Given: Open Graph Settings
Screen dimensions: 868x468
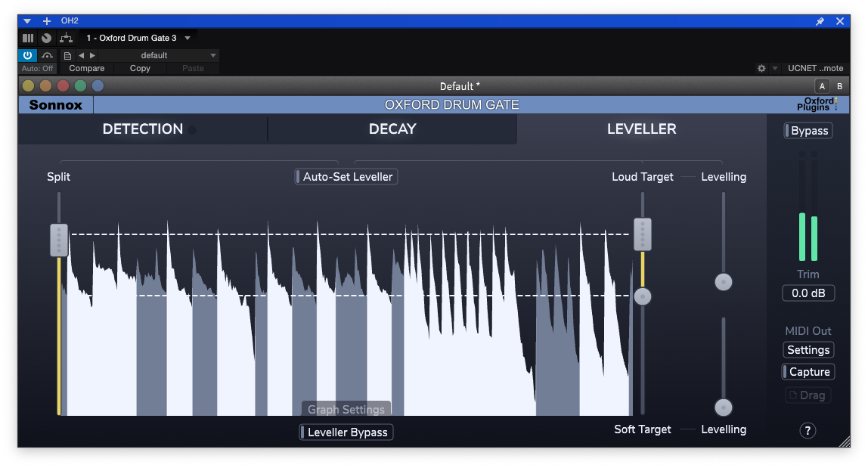Looking at the screenshot, I should [346, 409].
